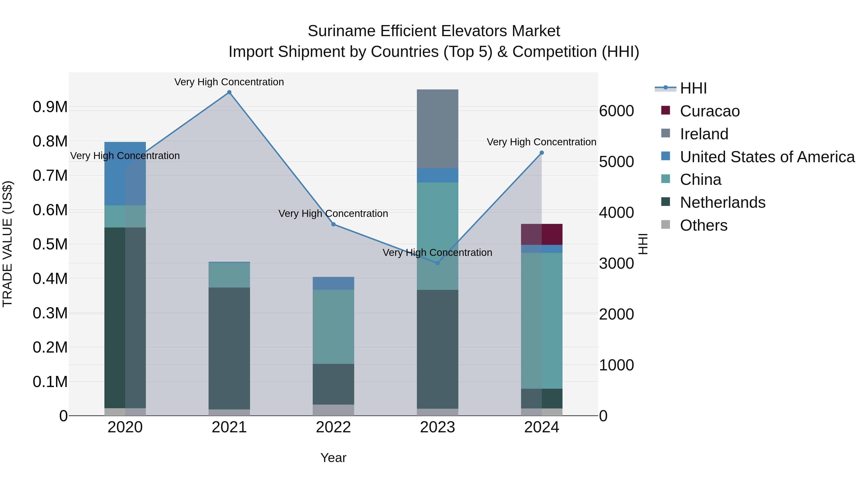Click Very High Concentration annotation near 2022
This screenshot has height=488, width=868.
point(333,214)
